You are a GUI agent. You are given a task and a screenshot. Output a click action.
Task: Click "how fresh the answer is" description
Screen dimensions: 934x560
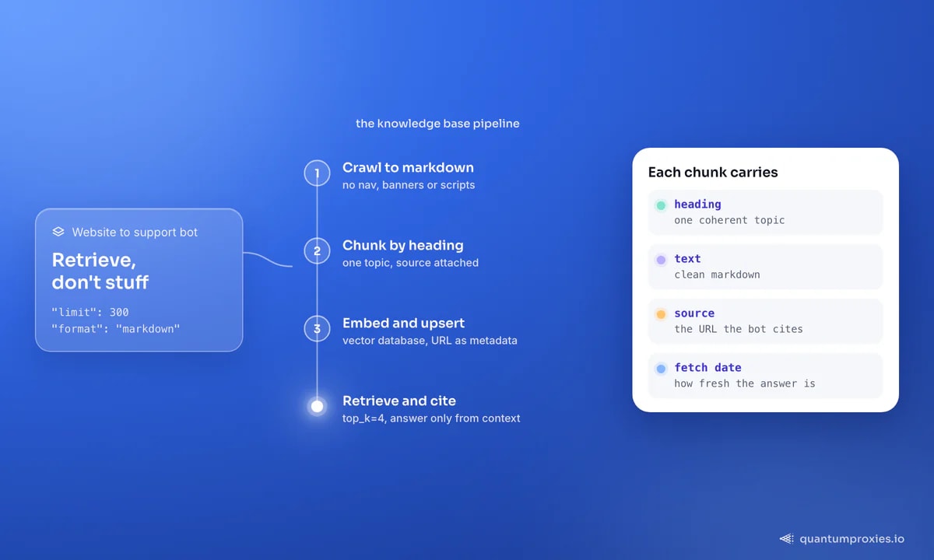click(745, 383)
